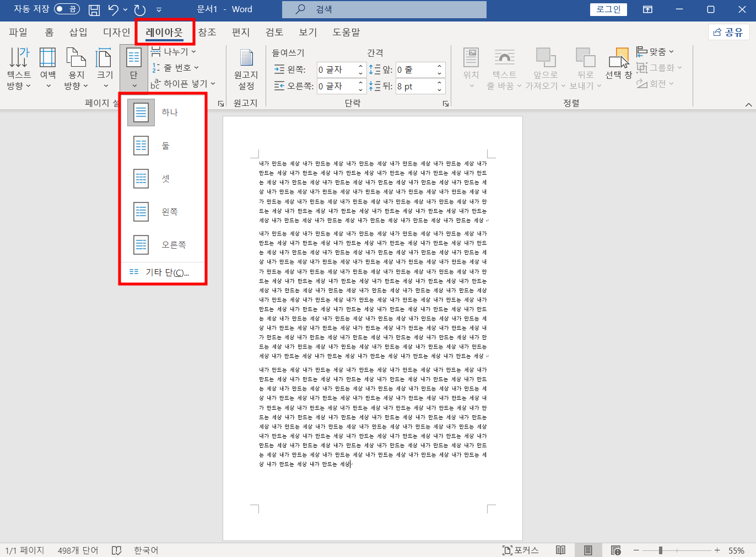Collapse the ribbon with the chevron
The image size is (756, 557).
(748, 104)
